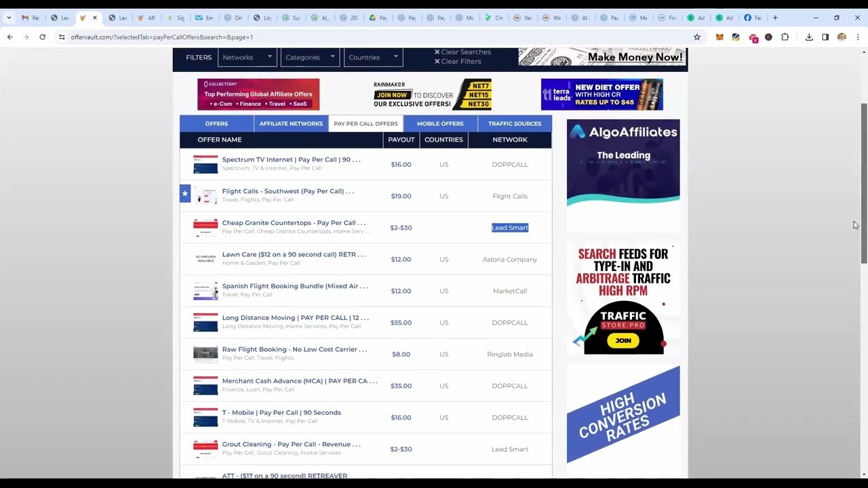Sort by Network column header
868x488 pixels.
click(510, 140)
